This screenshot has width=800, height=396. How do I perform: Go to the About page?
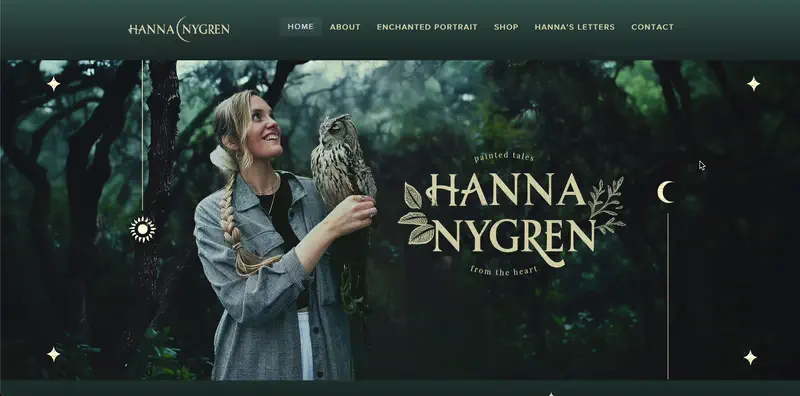pyautogui.click(x=345, y=27)
